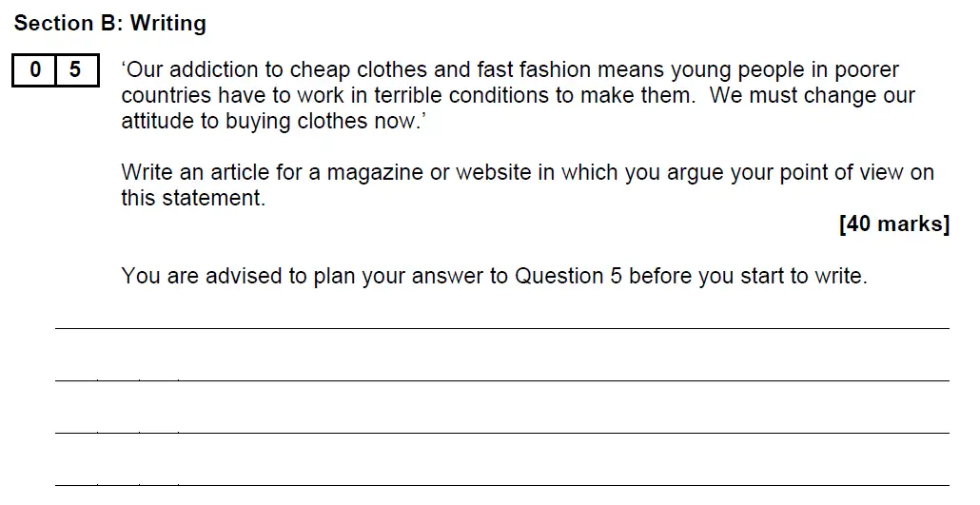
Task: Click the first blank answer line
Action: coord(502,327)
